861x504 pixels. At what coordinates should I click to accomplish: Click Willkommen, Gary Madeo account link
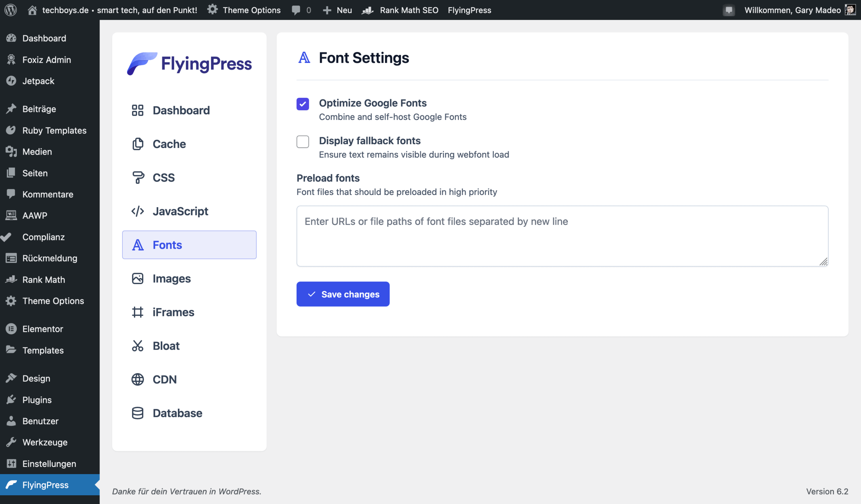click(x=793, y=10)
